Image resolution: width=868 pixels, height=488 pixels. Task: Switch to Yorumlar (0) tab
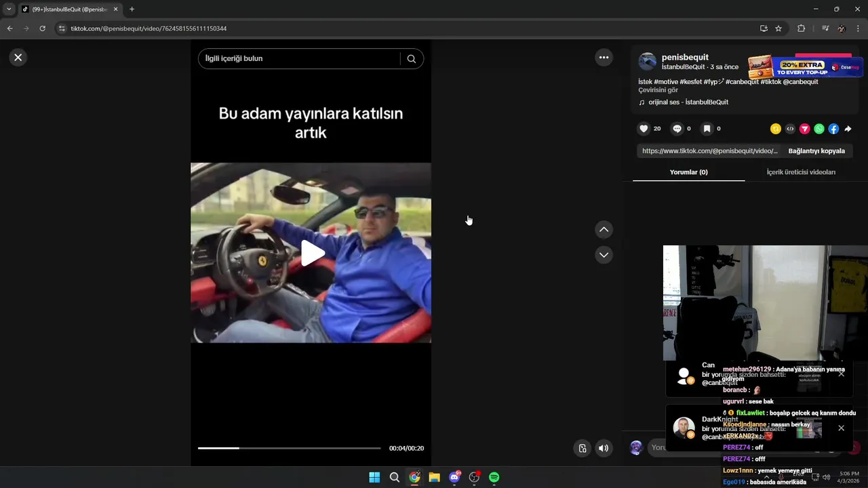(688, 172)
